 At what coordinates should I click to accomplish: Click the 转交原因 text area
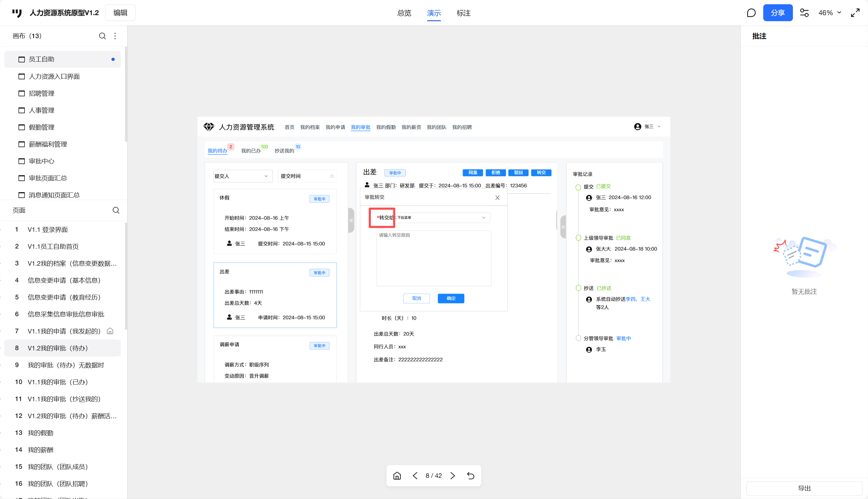tap(434, 258)
